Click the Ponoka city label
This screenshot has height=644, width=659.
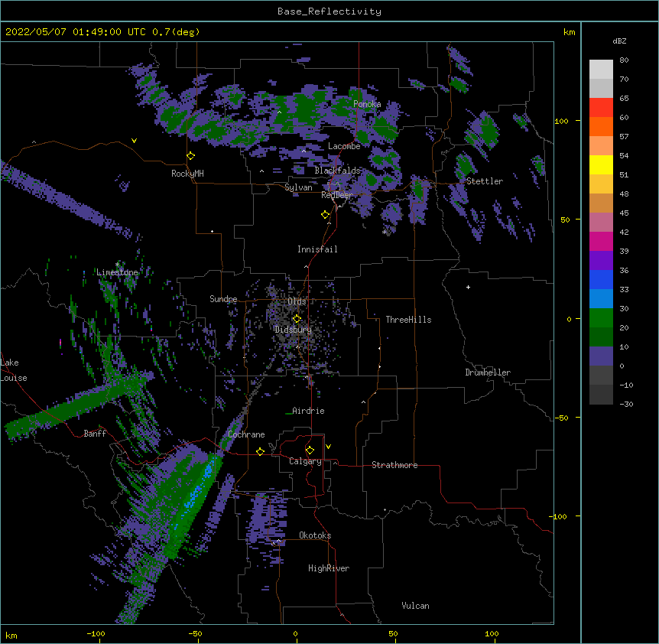click(x=367, y=104)
